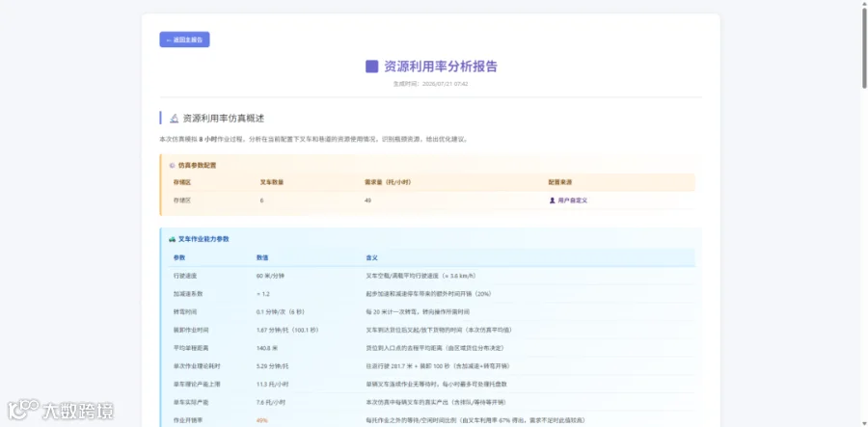The image size is (868, 427).
Task: Click the 叉车数量 column header
Action: click(x=272, y=182)
